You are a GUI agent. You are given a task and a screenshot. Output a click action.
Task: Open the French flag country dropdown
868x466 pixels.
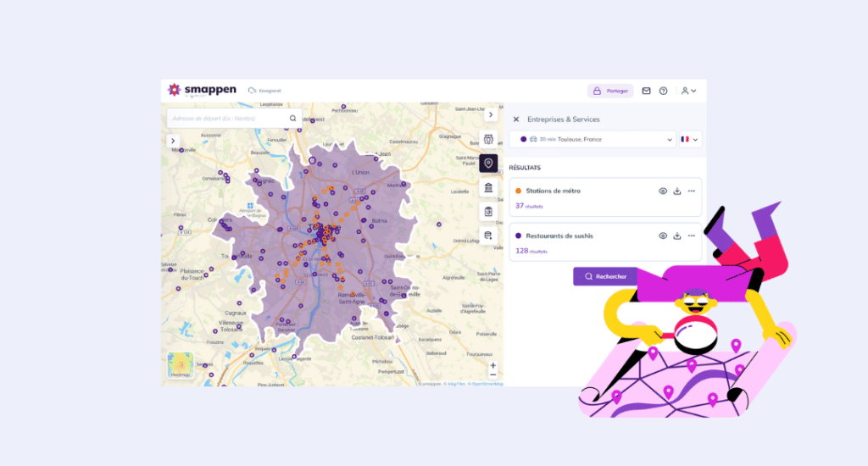pos(689,140)
